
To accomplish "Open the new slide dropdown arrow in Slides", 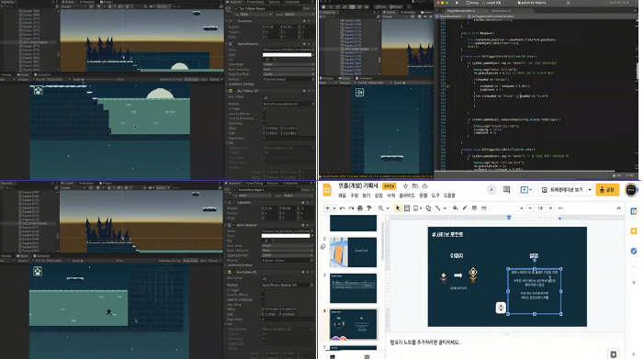I will pyautogui.click(x=334, y=208).
